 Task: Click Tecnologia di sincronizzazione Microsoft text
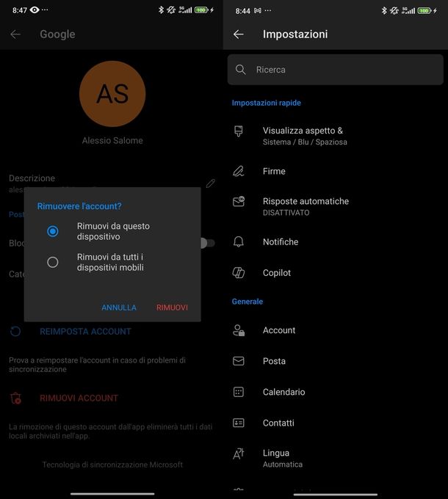pyautogui.click(x=112, y=465)
